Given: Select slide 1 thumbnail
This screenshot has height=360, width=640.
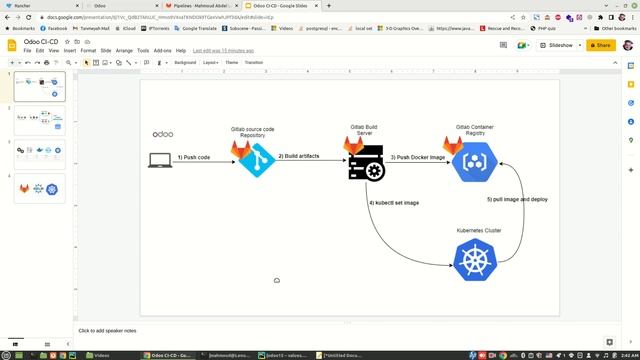Looking at the screenshot, I should 40,87.
